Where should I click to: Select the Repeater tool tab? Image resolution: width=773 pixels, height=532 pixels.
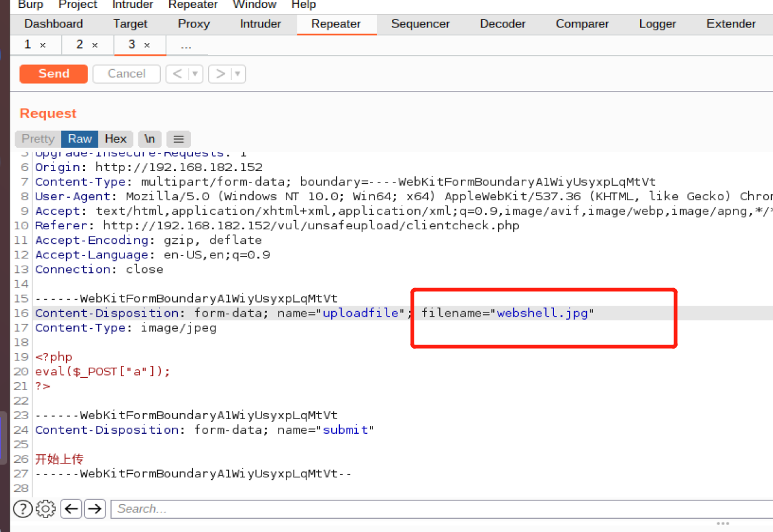click(x=336, y=24)
